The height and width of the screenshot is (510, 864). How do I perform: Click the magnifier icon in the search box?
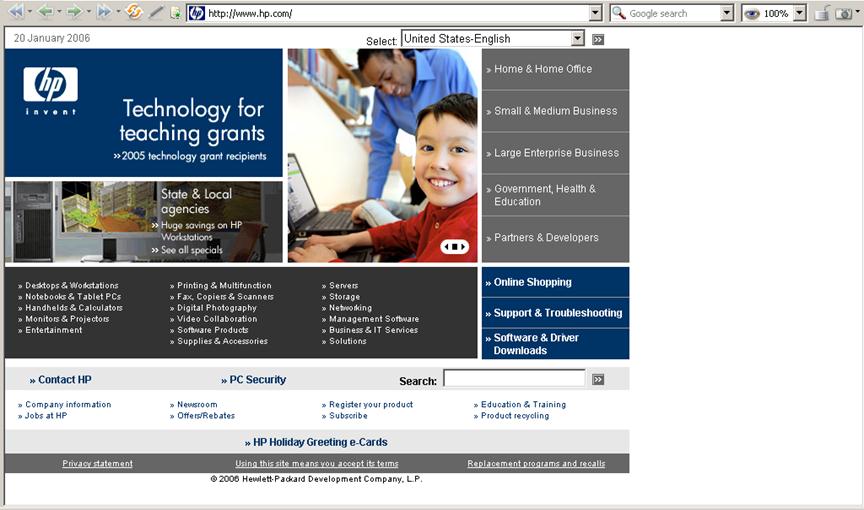click(x=619, y=13)
